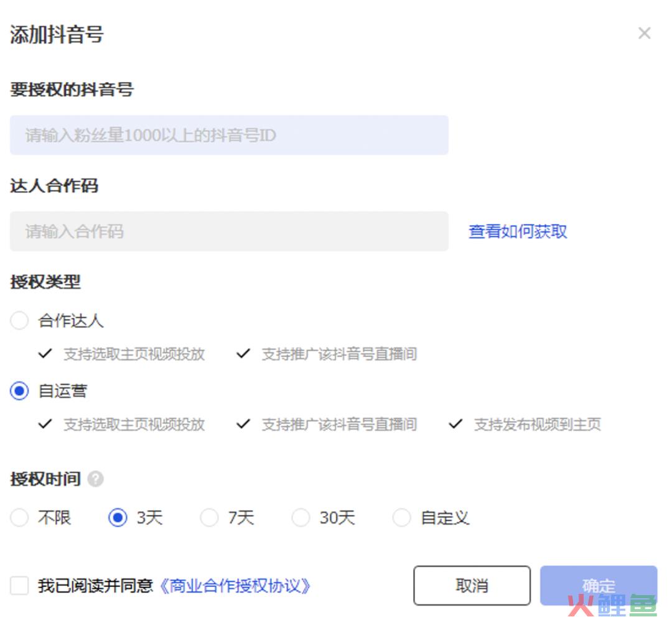Choose 30天 authorization time
The width and height of the screenshot is (672, 620).
click(x=301, y=517)
